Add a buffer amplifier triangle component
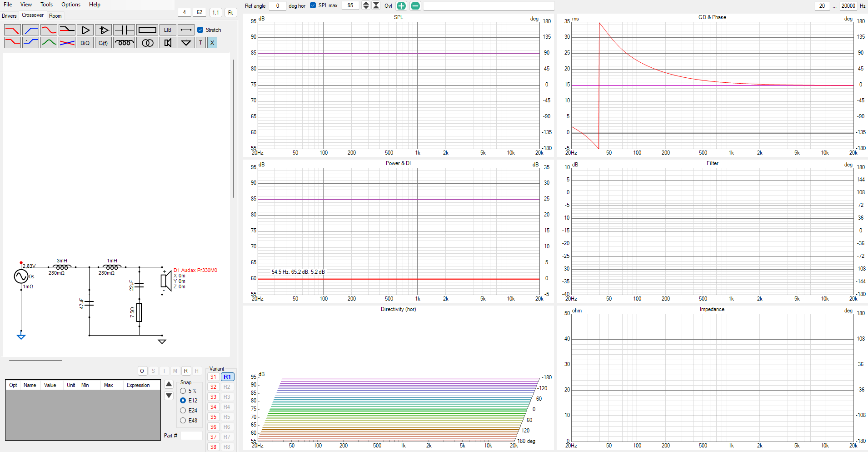Image resolution: width=868 pixels, height=452 pixels. (85, 30)
